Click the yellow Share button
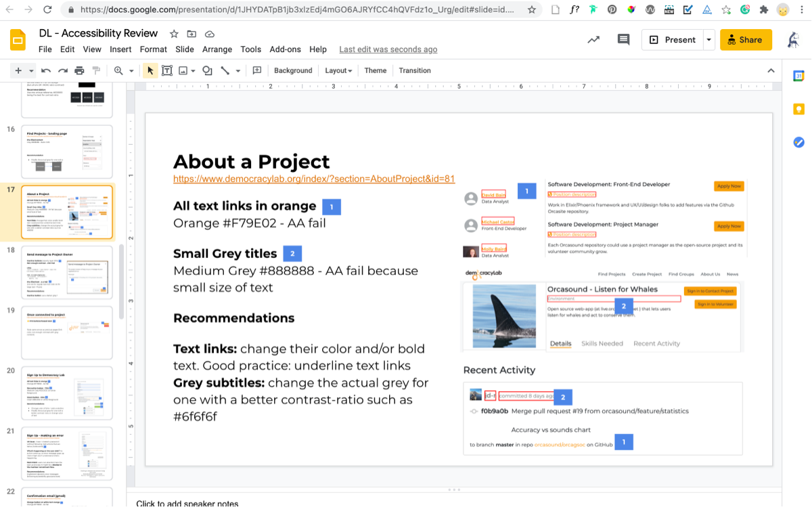This screenshot has height=507, width=812. click(746, 40)
